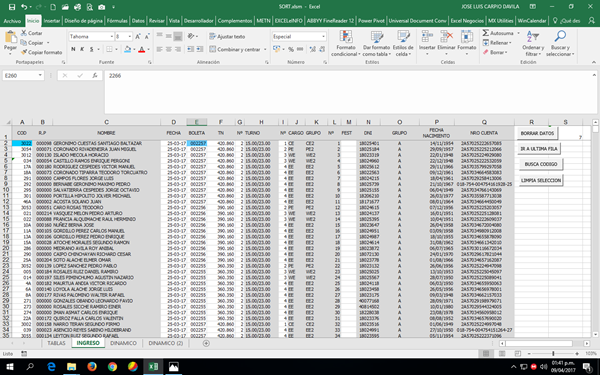Open Dar formato como tabla gallery
The width and height of the screenshot is (600, 375).
tap(377, 44)
